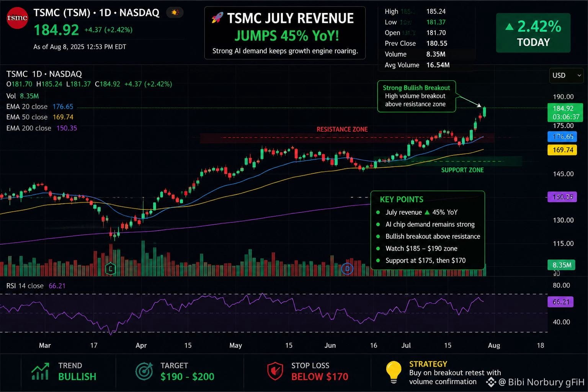Click the yellow lightbulb Strategy icon
588x392 pixels.
pos(394,372)
